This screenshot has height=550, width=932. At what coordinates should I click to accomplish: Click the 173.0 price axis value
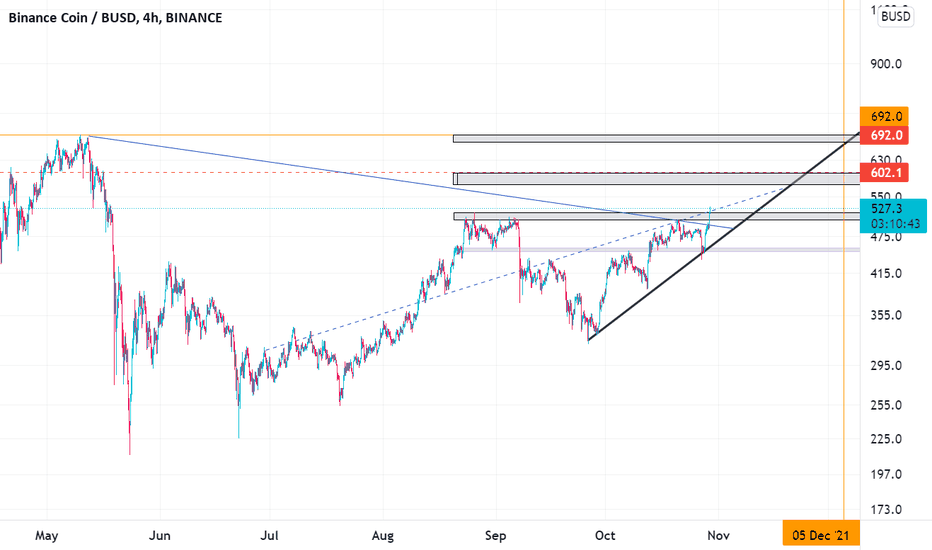(x=886, y=510)
